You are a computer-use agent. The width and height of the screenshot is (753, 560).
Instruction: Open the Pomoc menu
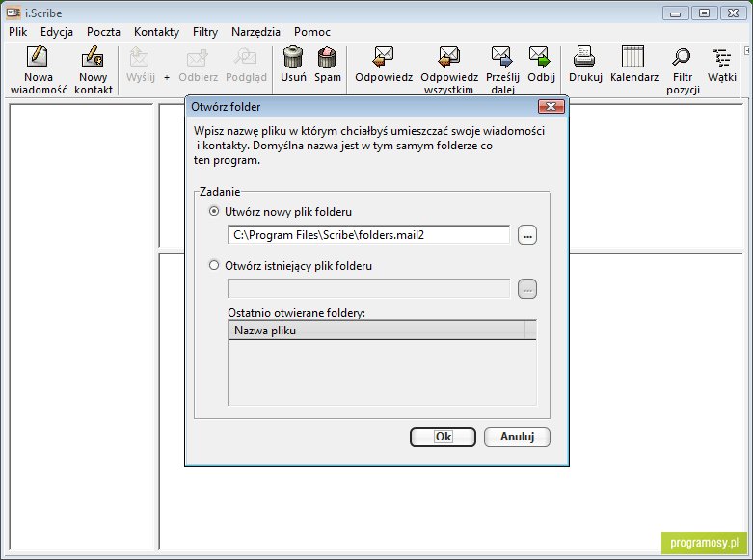point(312,32)
